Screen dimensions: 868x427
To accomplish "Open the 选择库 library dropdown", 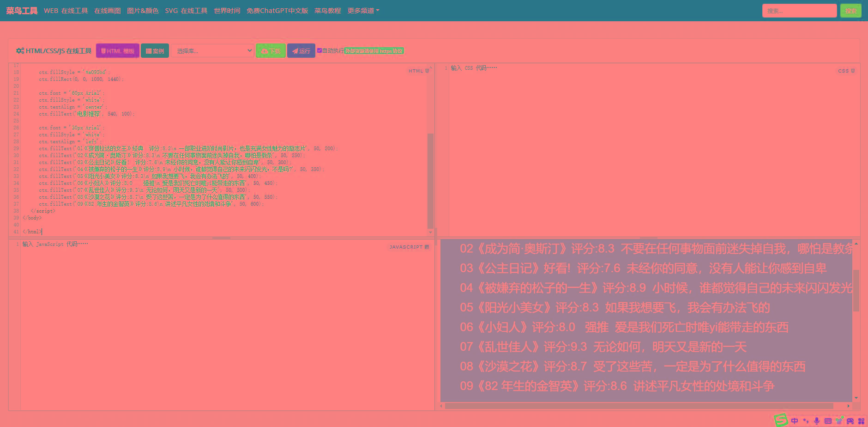I will pos(212,51).
